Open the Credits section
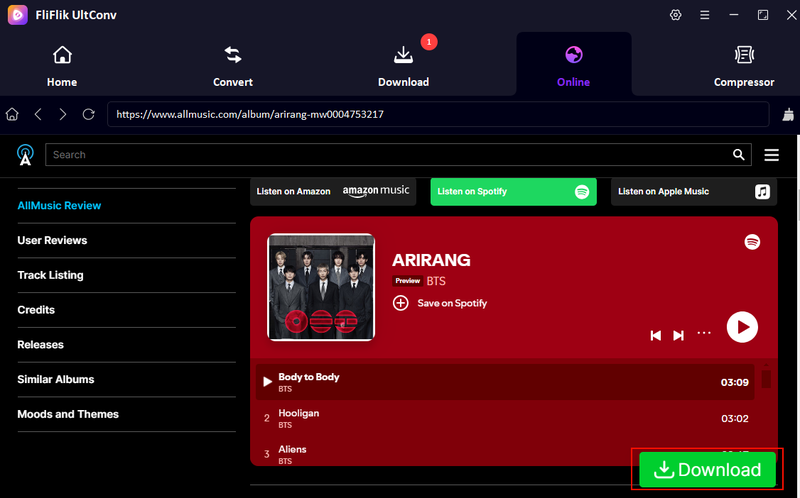Screen dimensions: 800x498 coord(36,310)
